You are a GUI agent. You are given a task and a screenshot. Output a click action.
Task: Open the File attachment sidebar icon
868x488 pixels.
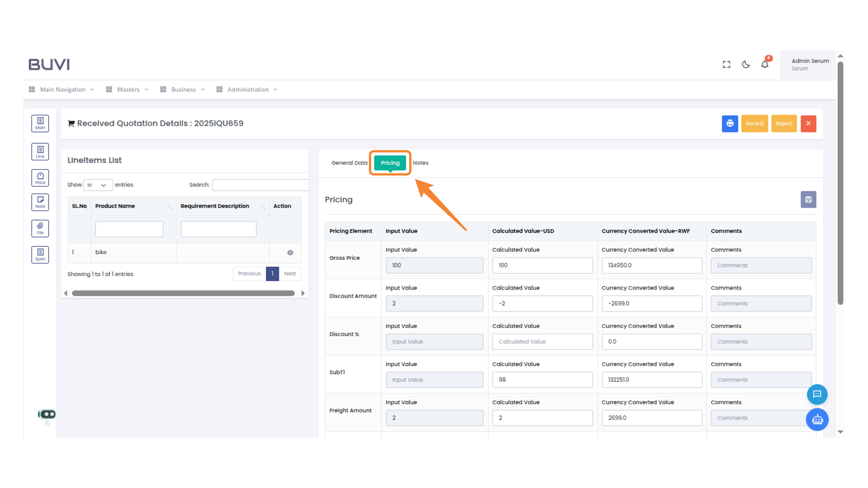(x=40, y=228)
